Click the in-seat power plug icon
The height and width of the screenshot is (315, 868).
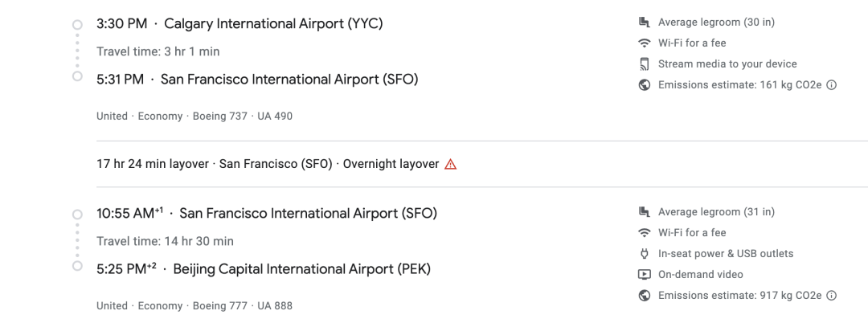(x=644, y=254)
